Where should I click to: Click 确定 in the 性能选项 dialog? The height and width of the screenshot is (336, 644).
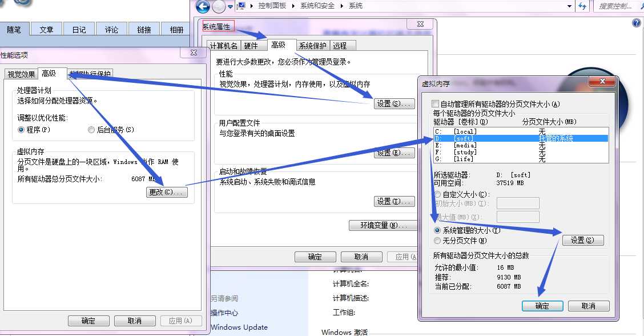pyautogui.click(x=88, y=321)
